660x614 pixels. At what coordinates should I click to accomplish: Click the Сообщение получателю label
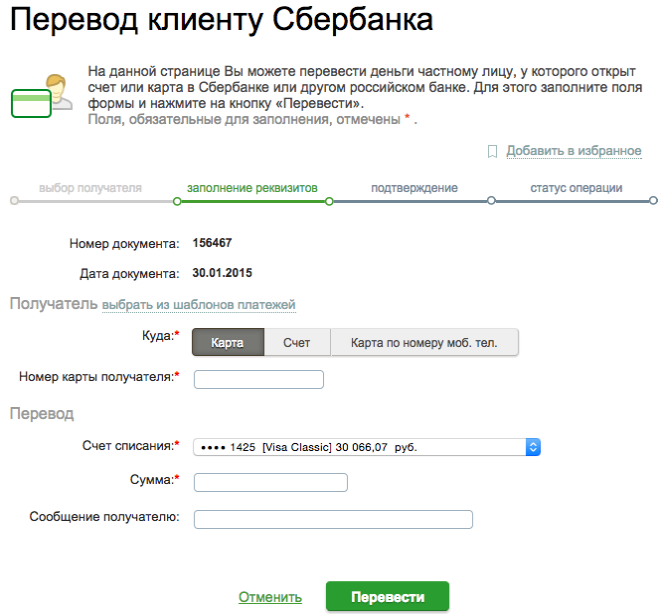click(104, 516)
